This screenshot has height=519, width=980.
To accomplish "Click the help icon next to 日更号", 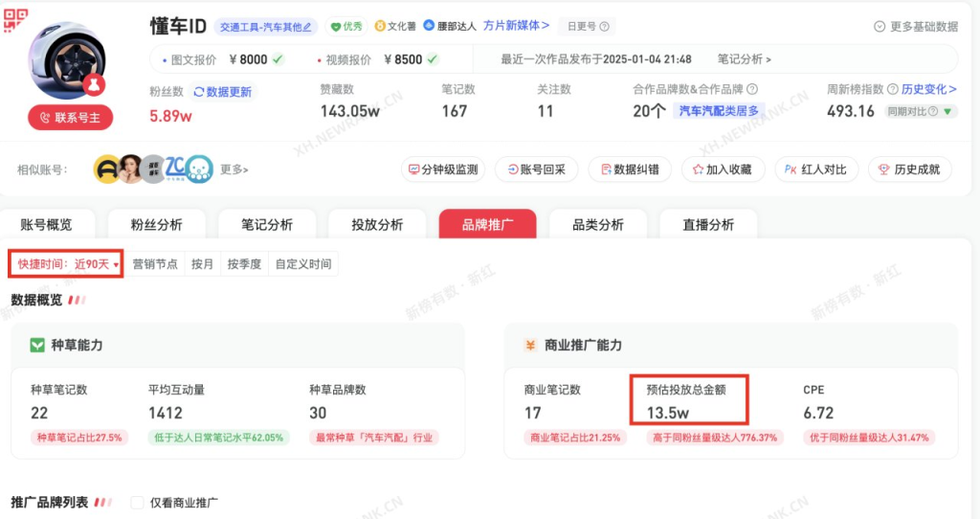I will [x=605, y=26].
